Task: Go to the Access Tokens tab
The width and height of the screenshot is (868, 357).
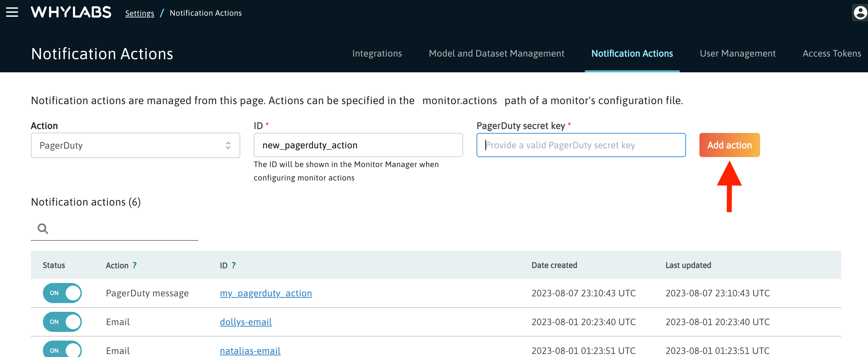Action: point(831,53)
